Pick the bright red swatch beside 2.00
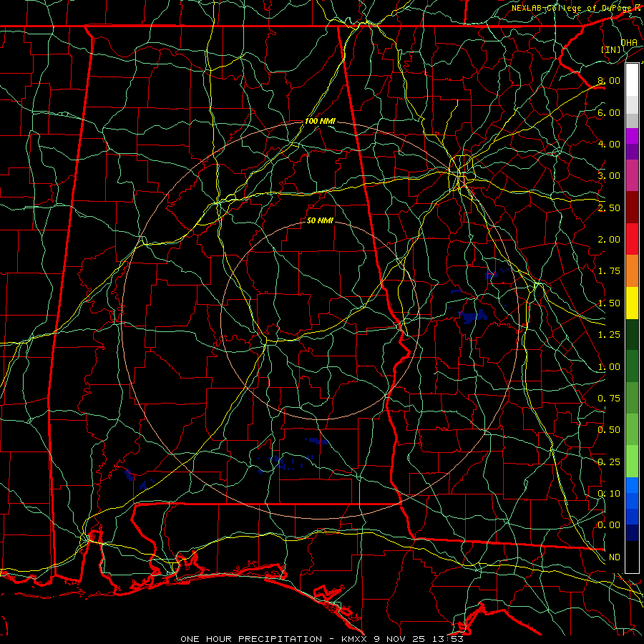The image size is (644, 644). click(x=632, y=239)
